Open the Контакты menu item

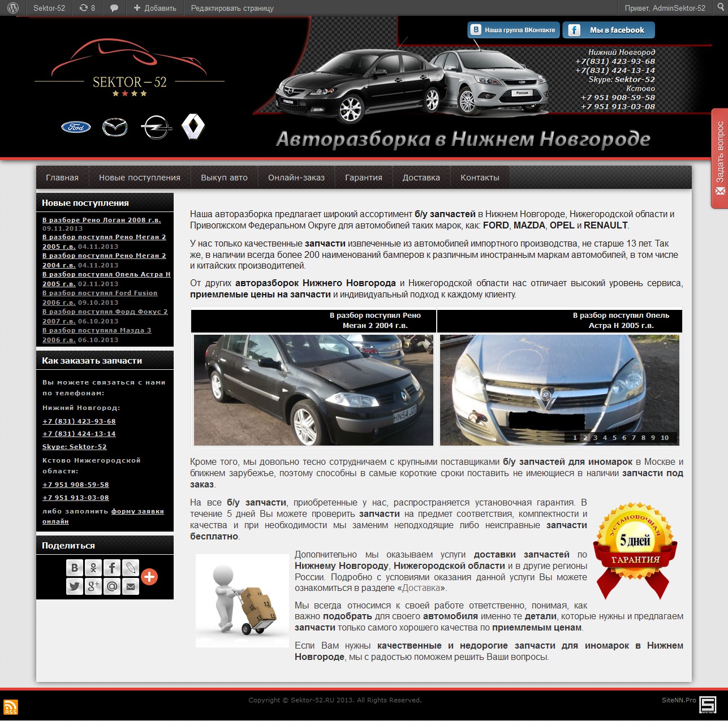(x=480, y=178)
